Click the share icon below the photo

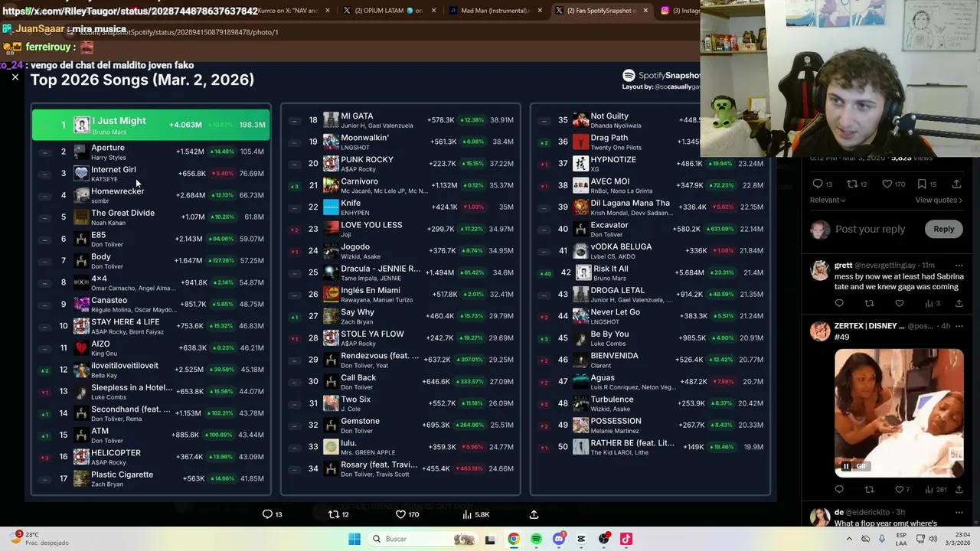tap(534, 514)
